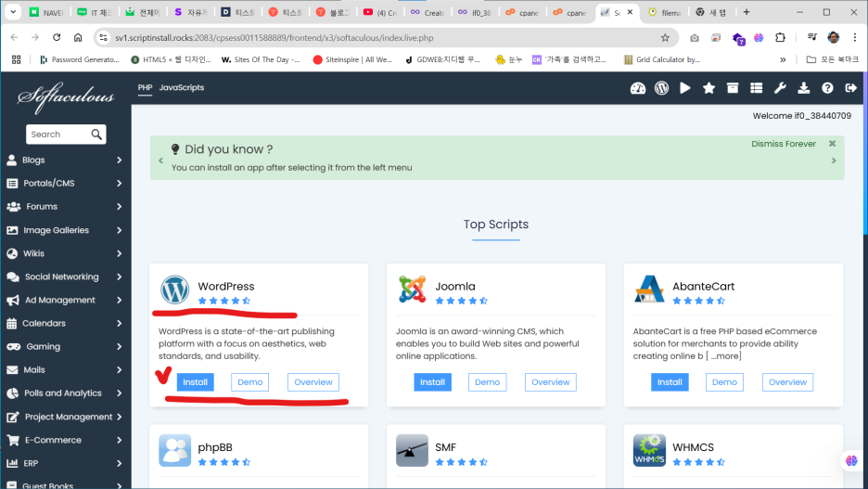Click the search magnifier icon in sidebar

coord(96,135)
